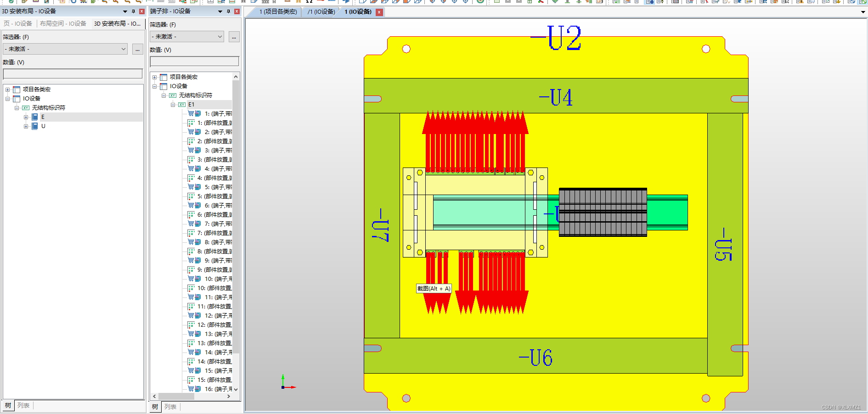Click 端子排 tree scroll down arrow
Image resolution: width=868 pixels, height=414 pixels.
(x=236, y=389)
